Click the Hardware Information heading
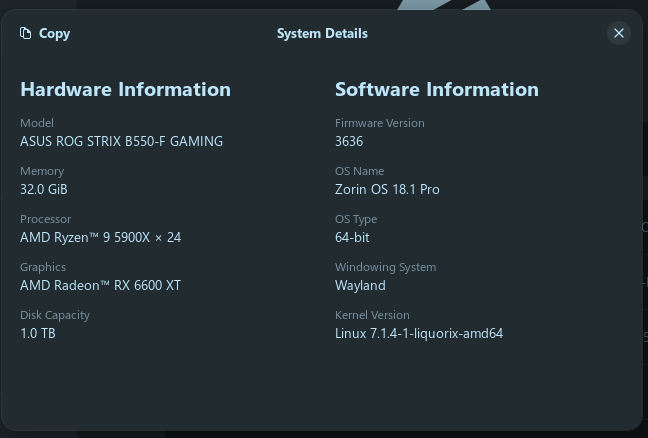This screenshot has width=648, height=438. (125, 89)
